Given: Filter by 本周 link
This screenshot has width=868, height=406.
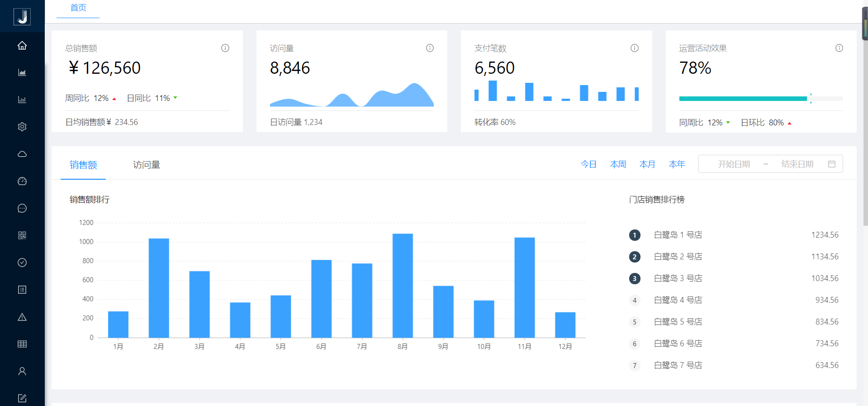Looking at the screenshot, I should 618,164.
